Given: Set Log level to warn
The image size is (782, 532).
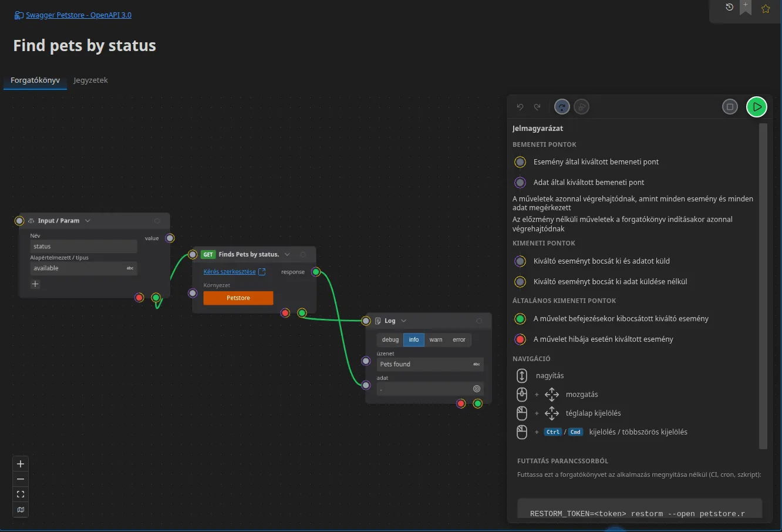Looking at the screenshot, I should pyautogui.click(x=436, y=340).
